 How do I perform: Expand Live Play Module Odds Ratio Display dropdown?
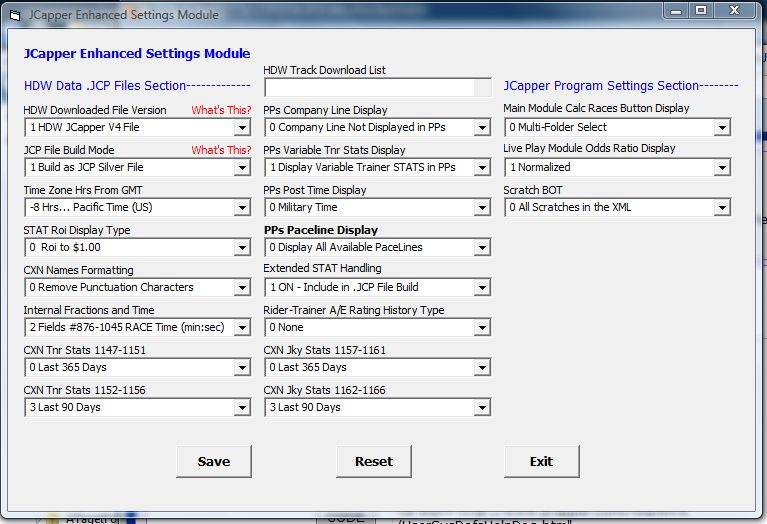[x=722, y=168]
